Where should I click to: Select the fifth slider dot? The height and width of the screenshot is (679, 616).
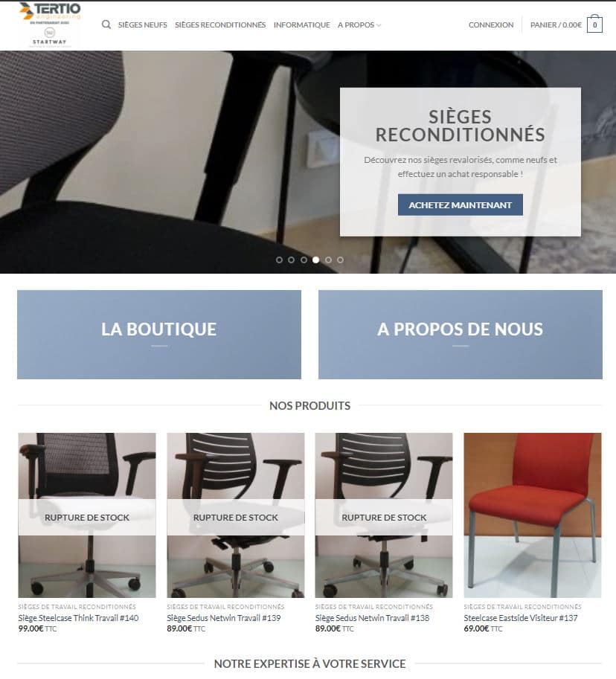point(328,260)
